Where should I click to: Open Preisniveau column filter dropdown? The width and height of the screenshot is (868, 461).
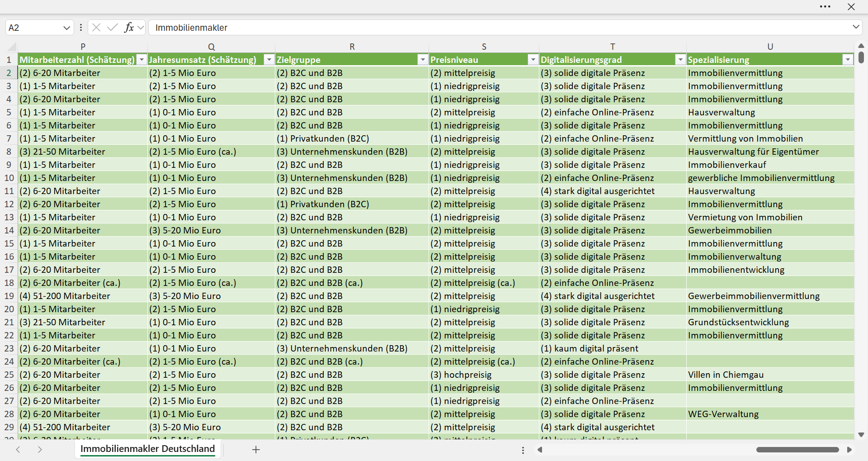point(533,60)
